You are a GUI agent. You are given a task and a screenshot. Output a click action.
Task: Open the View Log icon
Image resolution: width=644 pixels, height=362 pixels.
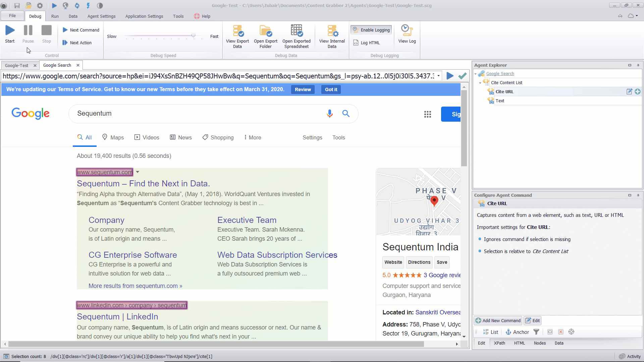407,31
